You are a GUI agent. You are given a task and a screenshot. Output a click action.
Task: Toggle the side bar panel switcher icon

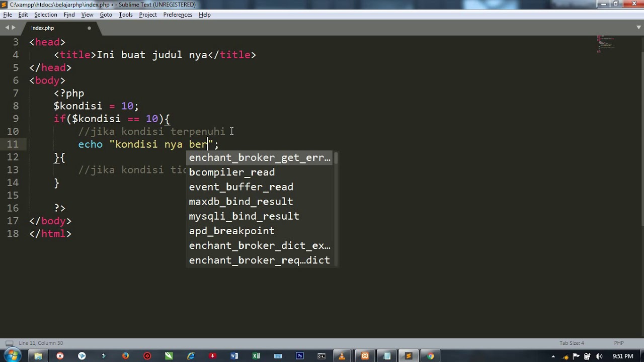coord(9,343)
